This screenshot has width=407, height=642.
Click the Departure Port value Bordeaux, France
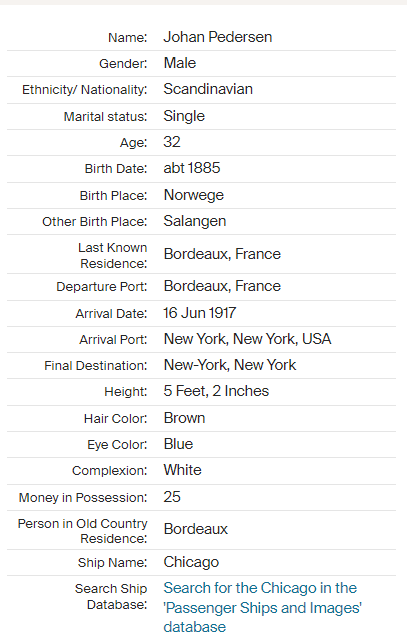click(x=222, y=286)
